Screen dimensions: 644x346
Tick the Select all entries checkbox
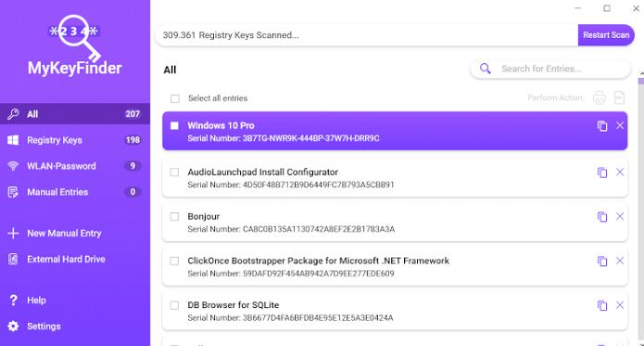click(175, 98)
